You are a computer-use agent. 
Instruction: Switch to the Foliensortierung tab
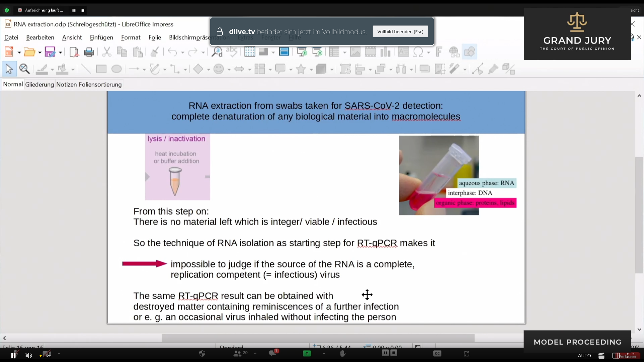100,84
